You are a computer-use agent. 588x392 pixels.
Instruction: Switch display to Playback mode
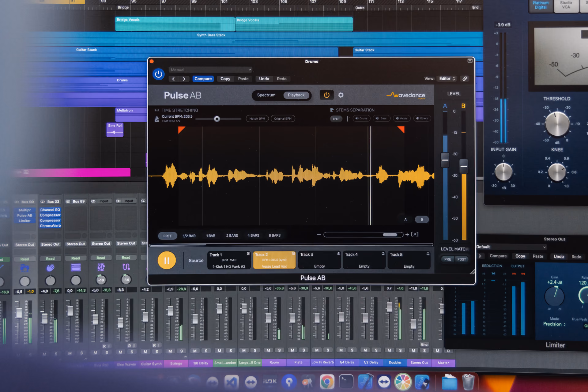click(x=296, y=95)
